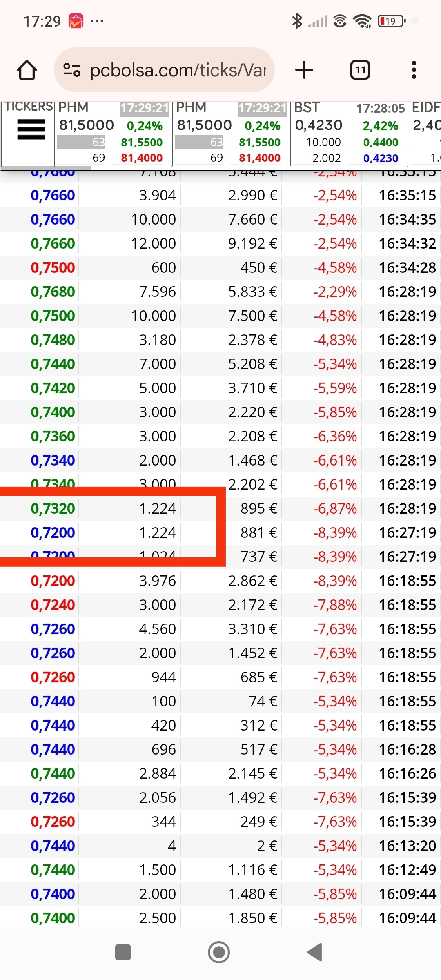Tap volume 10.000 in the 16:34:35 row

(154, 220)
